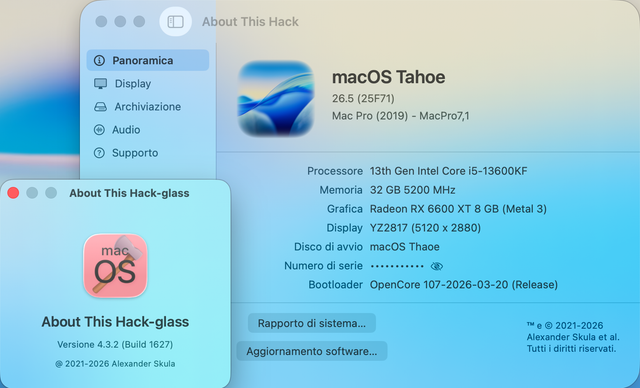
Task: Click the memory value '32 GB 5200 MHz'
Action: [413, 190]
